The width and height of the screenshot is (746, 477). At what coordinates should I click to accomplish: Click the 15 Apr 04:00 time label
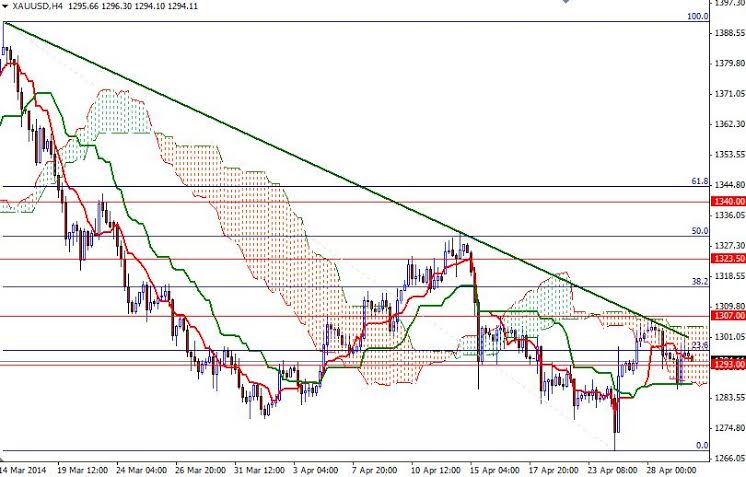coord(494,470)
